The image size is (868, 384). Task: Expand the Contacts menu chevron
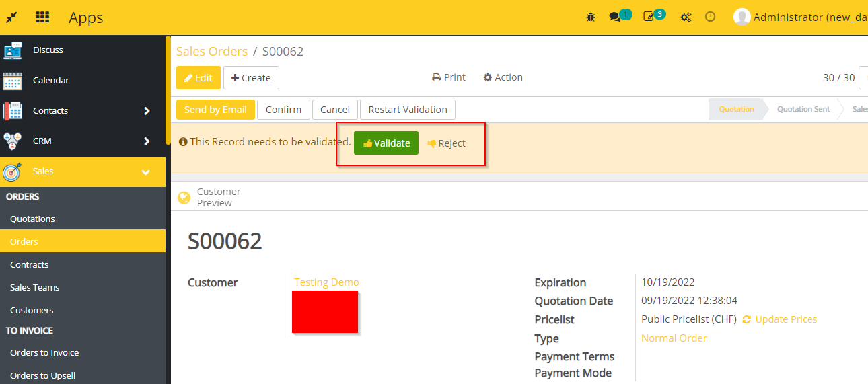pos(147,111)
